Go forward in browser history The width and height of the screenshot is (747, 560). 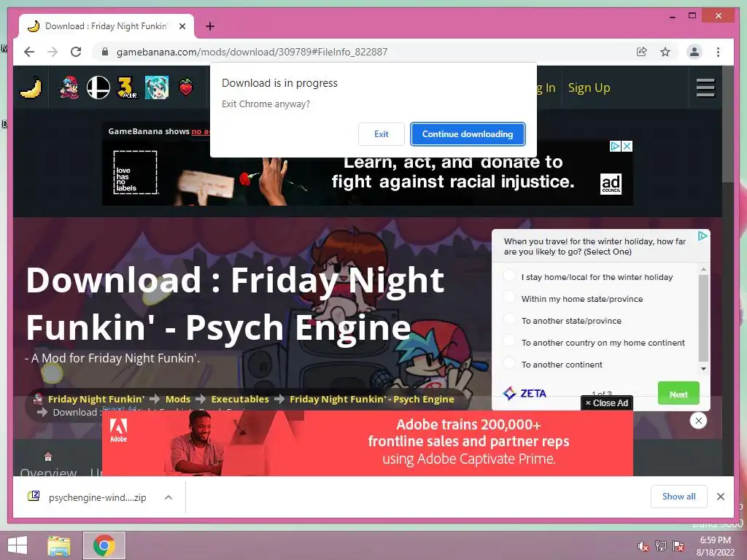click(x=53, y=52)
